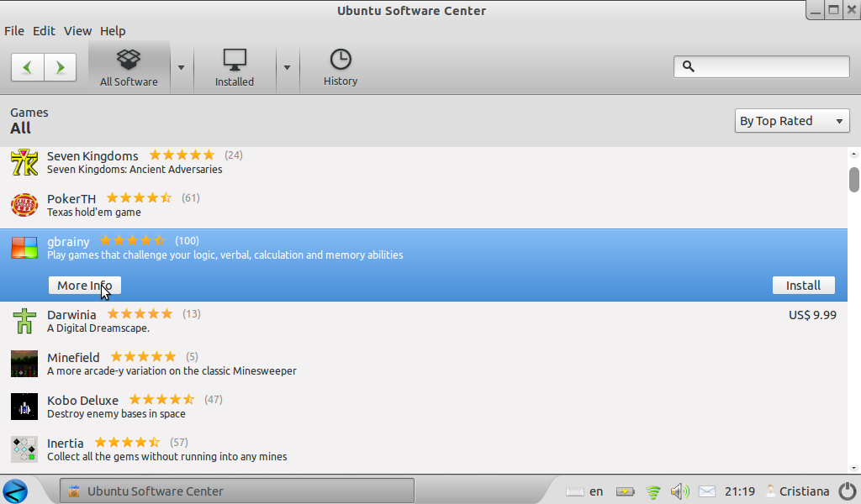Expand the All Software dropdown arrow
The height and width of the screenshot is (504, 861).
point(181,67)
